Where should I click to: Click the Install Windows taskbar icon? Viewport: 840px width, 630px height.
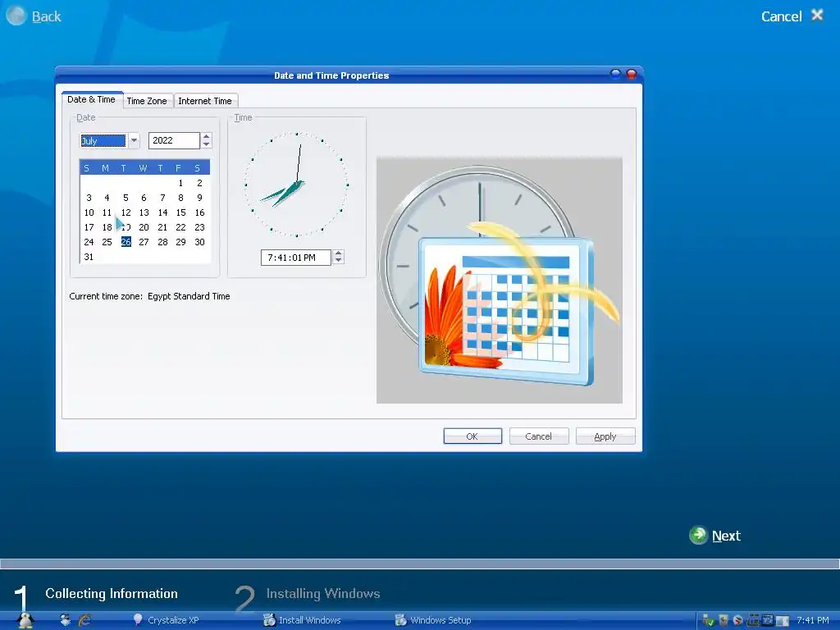point(269,620)
